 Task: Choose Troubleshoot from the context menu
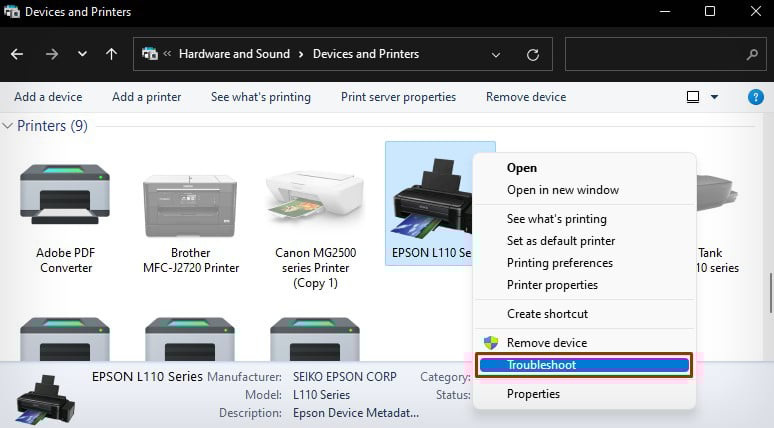tap(584, 365)
